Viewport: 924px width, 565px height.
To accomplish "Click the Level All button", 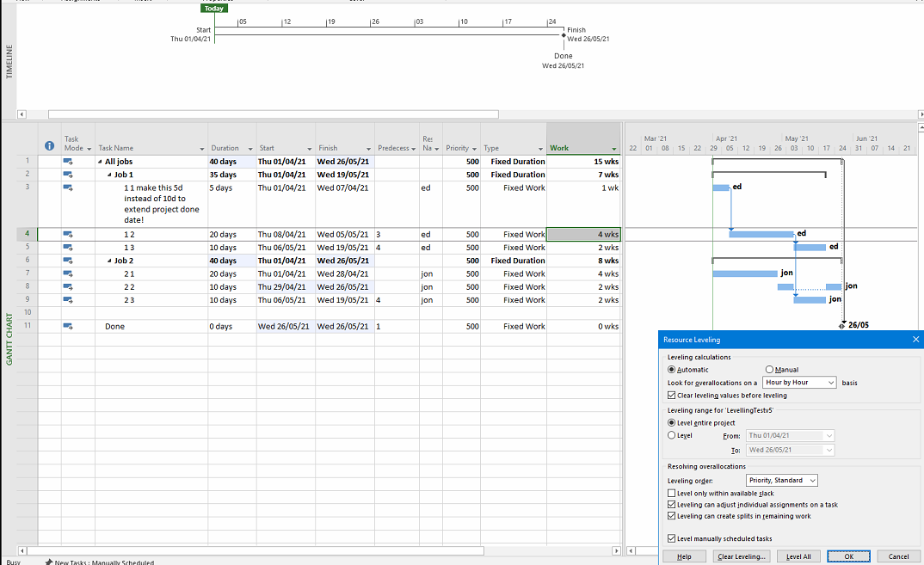I will click(x=798, y=556).
